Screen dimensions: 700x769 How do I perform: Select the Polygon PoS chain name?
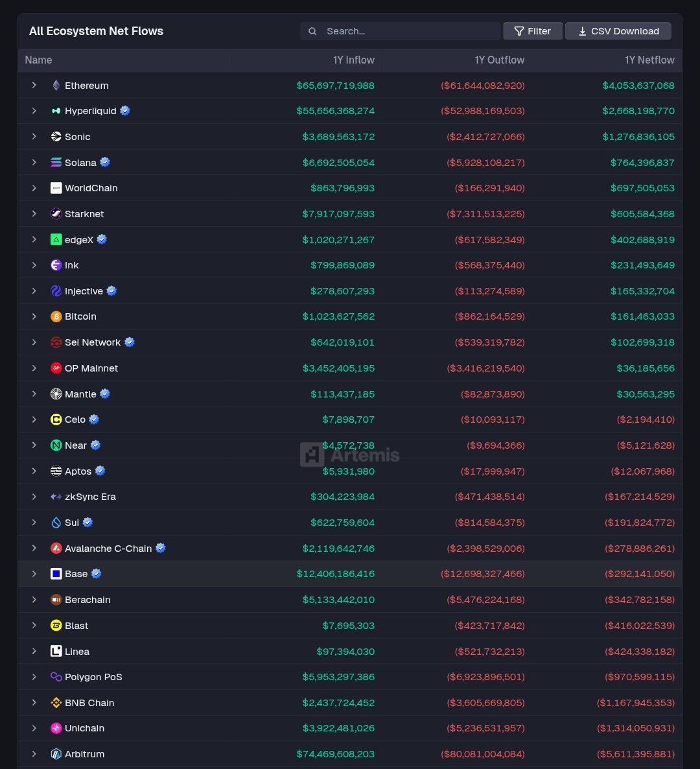coord(93,677)
